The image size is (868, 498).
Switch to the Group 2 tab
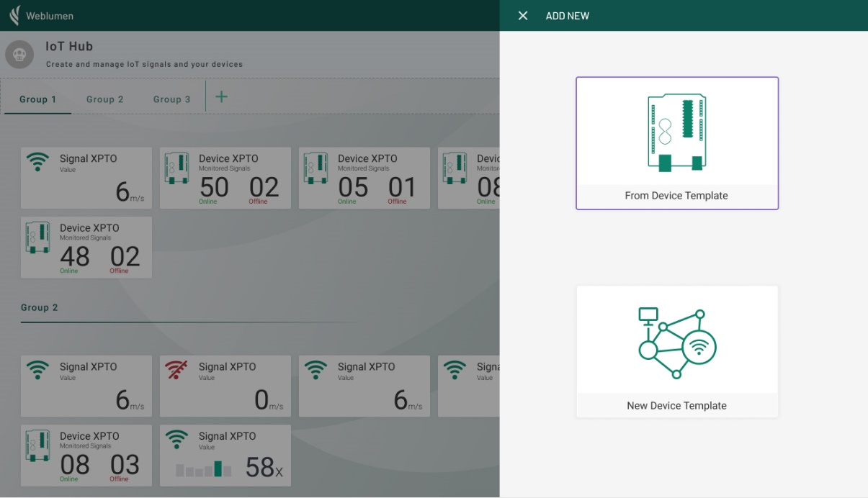point(105,99)
